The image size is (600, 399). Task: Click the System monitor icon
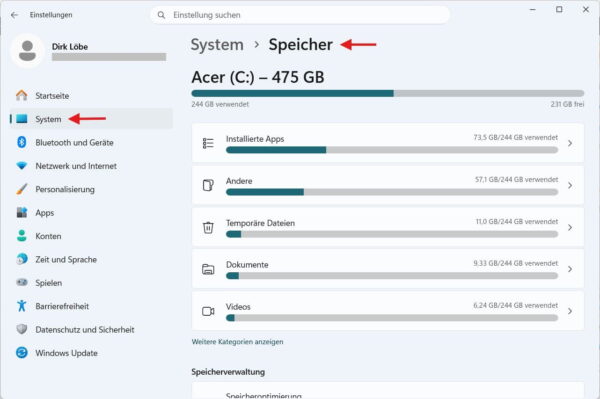(x=22, y=119)
